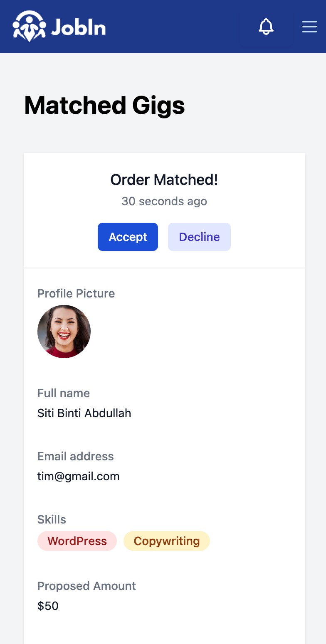Open the notifications bell
This screenshot has width=326, height=644.
click(266, 27)
